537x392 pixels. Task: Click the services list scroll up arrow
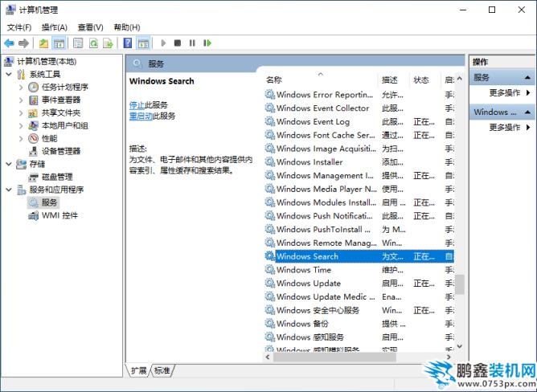(460, 79)
